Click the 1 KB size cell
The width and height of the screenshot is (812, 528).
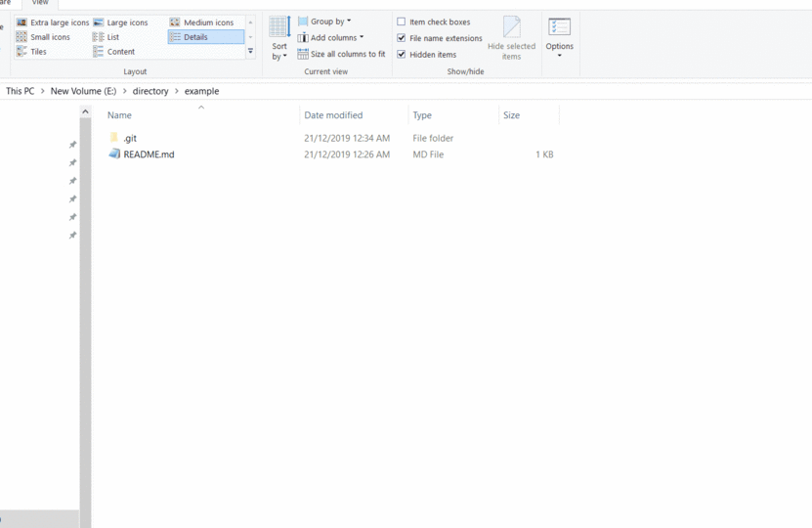point(544,154)
